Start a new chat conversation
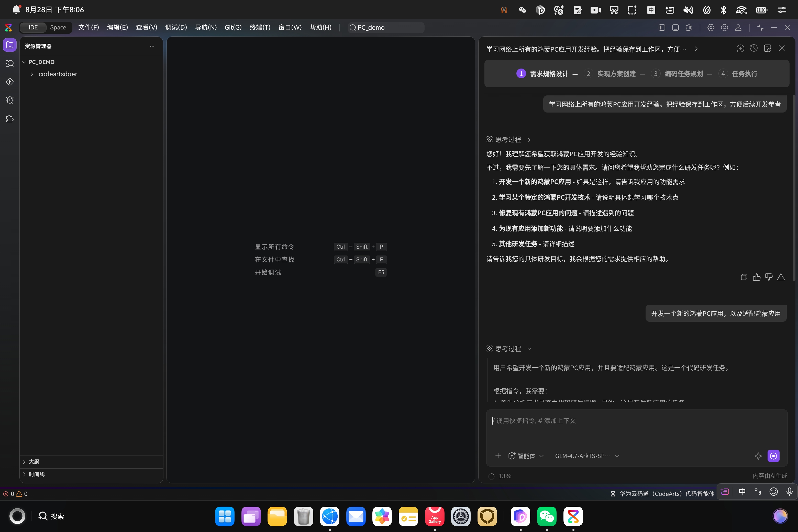The width and height of the screenshot is (798, 532). [x=740, y=49]
